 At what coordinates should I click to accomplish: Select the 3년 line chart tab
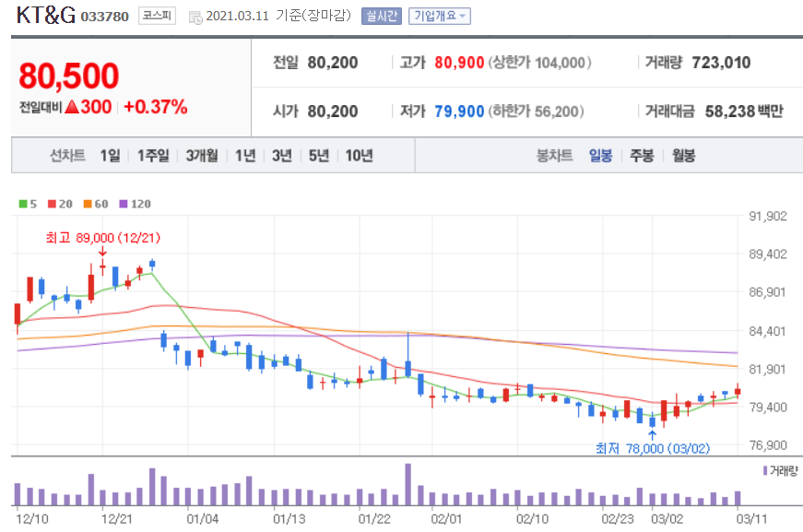(x=282, y=155)
